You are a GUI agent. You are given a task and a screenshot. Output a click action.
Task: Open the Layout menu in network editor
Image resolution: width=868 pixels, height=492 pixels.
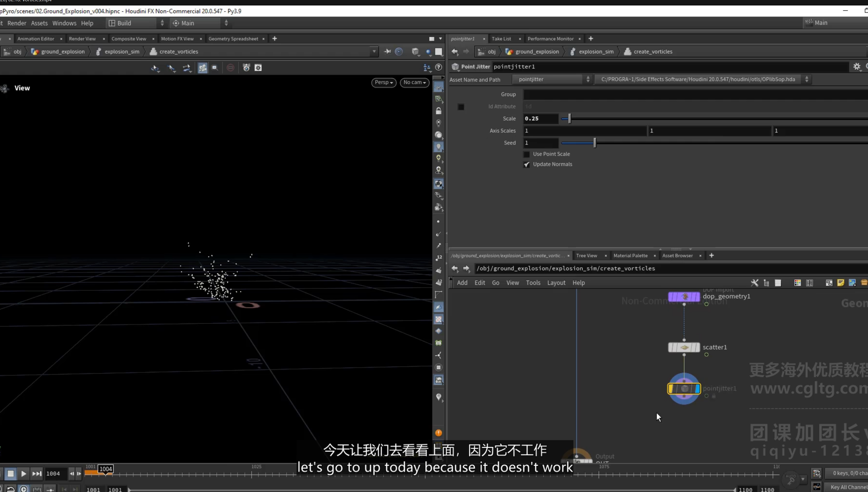[x=556, y=283]
